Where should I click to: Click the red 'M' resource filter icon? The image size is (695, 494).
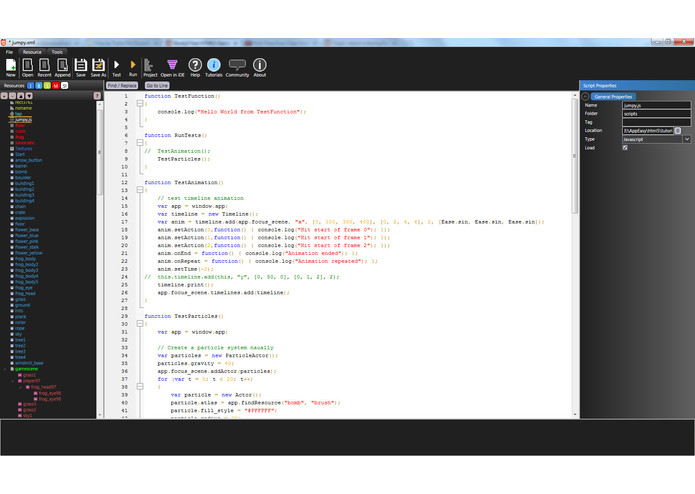pyautogui.click(x=56, y=86)
